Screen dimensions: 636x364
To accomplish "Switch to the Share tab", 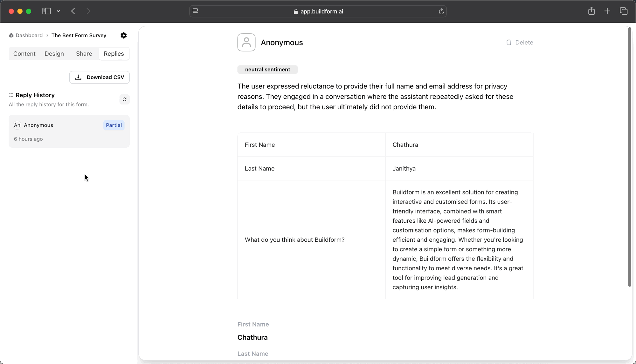I will tap(84, 54).
